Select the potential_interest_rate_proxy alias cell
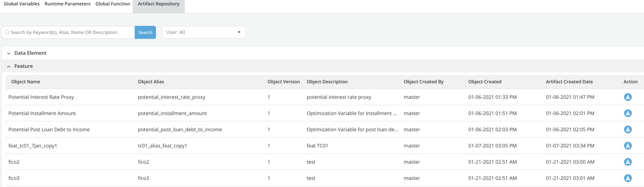The image size is (644, 187). (171, 97)
